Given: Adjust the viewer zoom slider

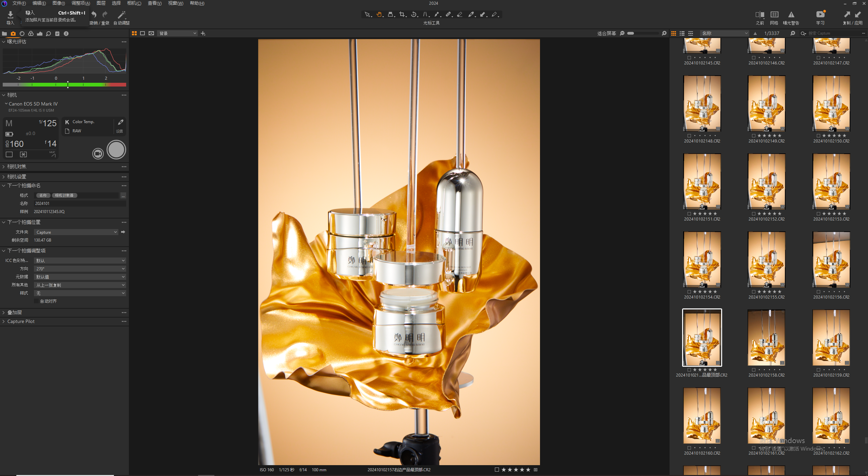Looking at the screenshot, I should [643, 33].
